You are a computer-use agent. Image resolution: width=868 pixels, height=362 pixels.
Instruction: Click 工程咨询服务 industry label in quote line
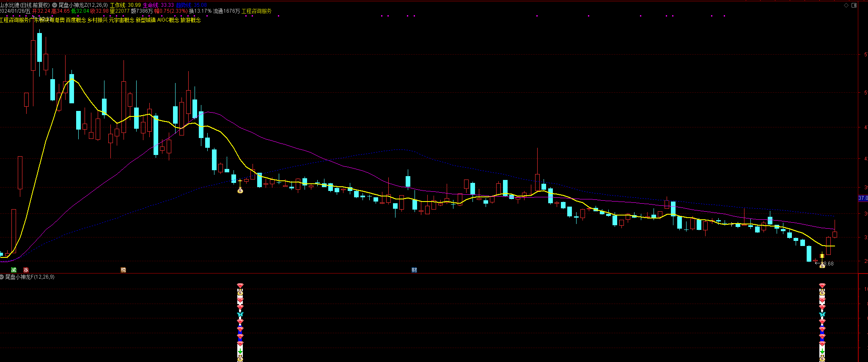tap(256, 11)
